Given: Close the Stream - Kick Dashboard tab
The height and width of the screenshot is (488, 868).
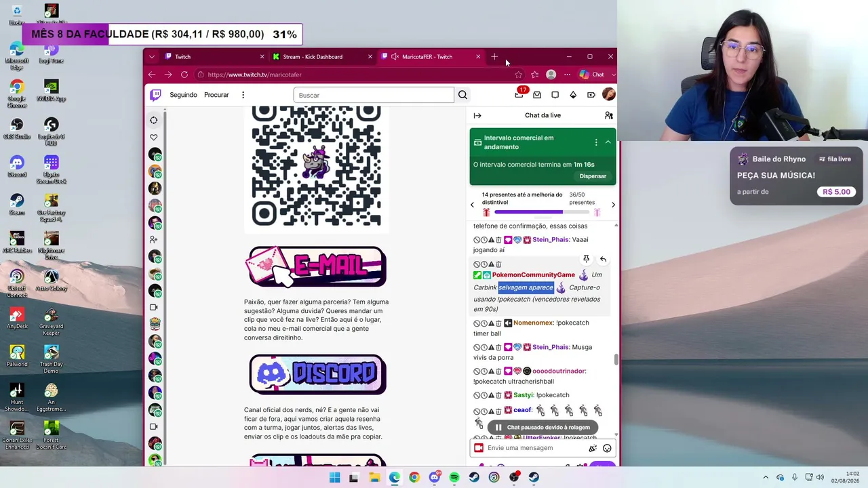Looking at the screenshot, I should 370,57.
